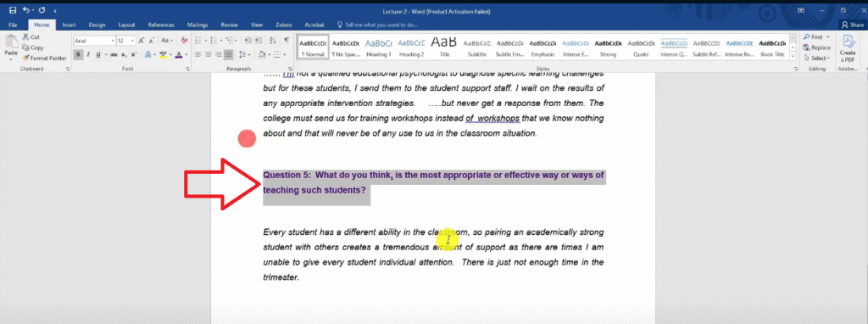This screenshot has height=324, width=868.
Task: Apply the font color swatch
Action: pyautogui.click(x=180, y=54)
